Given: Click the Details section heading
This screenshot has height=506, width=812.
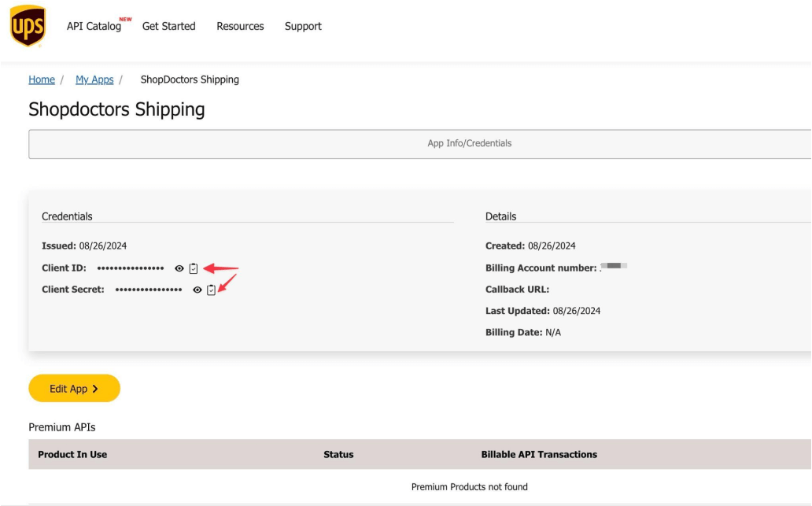Looking at the screenshot, I should 500,216.
